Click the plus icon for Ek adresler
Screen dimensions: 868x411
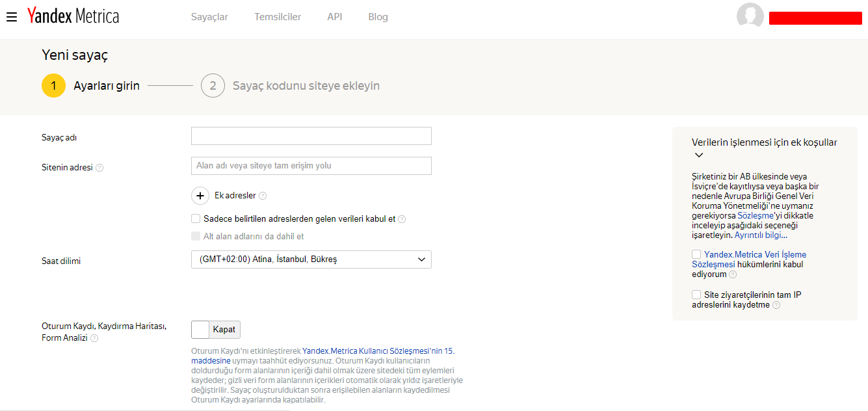click(x=200, y=195)
